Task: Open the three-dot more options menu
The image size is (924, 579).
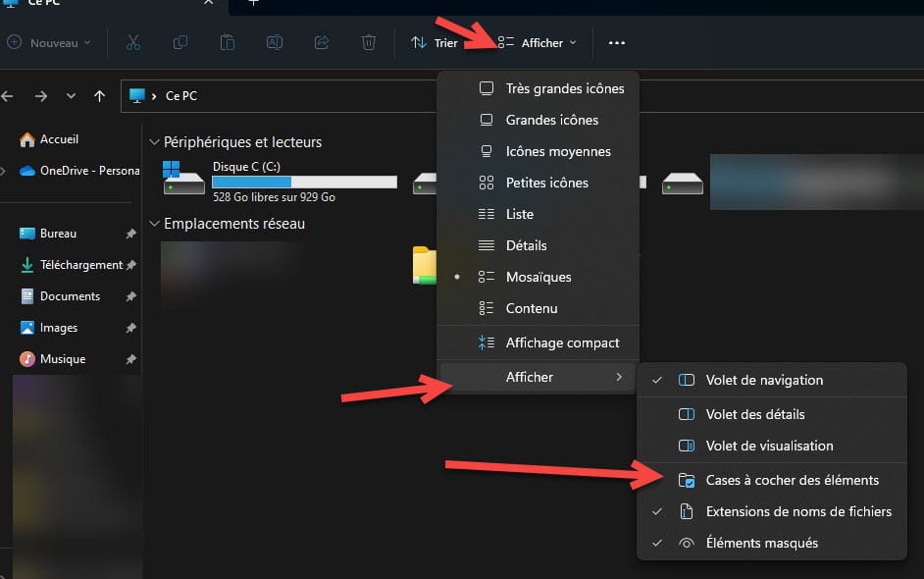Action: [x=616, y=42]
